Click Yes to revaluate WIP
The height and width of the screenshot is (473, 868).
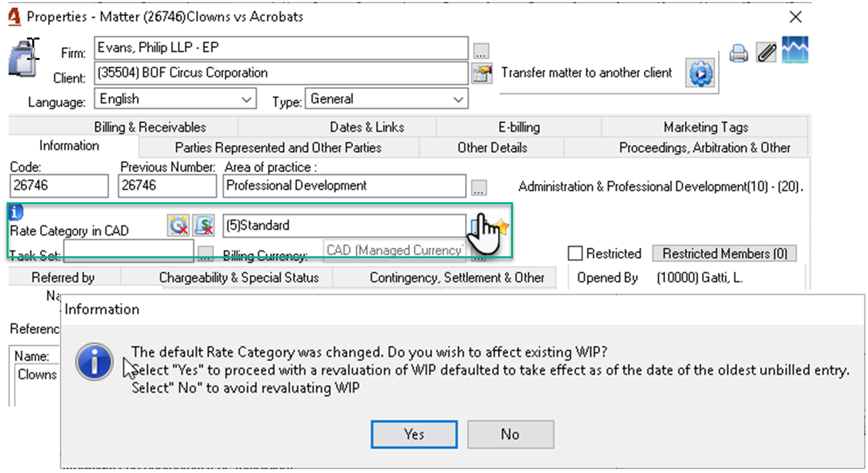(414, 433)
